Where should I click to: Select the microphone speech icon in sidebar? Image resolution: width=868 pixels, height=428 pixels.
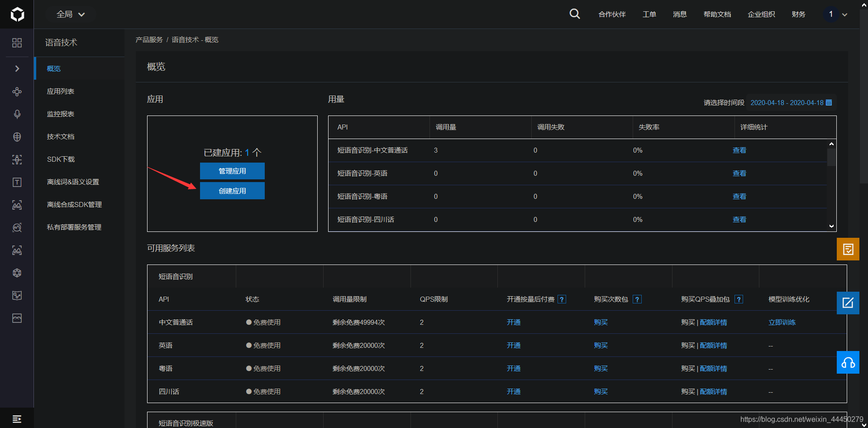coord(17,114)
